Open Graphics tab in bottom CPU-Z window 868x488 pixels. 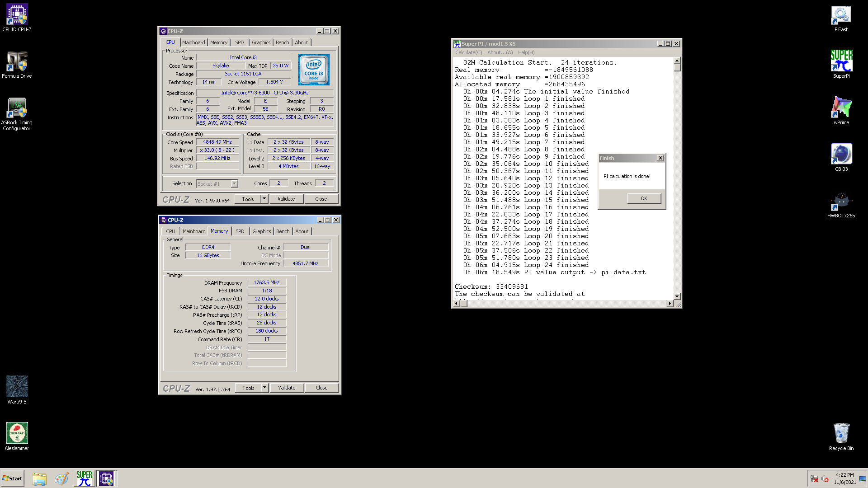(x=262, y=231)
